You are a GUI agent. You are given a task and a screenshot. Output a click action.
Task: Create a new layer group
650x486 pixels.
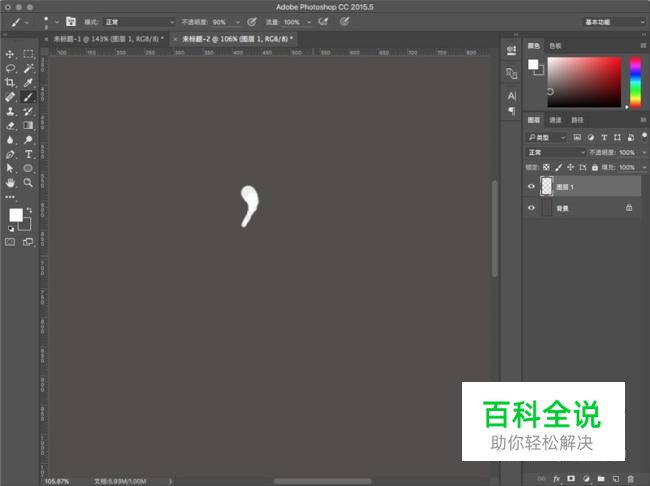(601, 479)
